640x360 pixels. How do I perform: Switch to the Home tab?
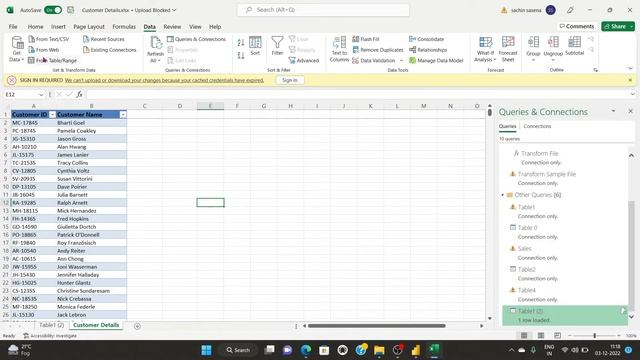[x=36, y=27]
